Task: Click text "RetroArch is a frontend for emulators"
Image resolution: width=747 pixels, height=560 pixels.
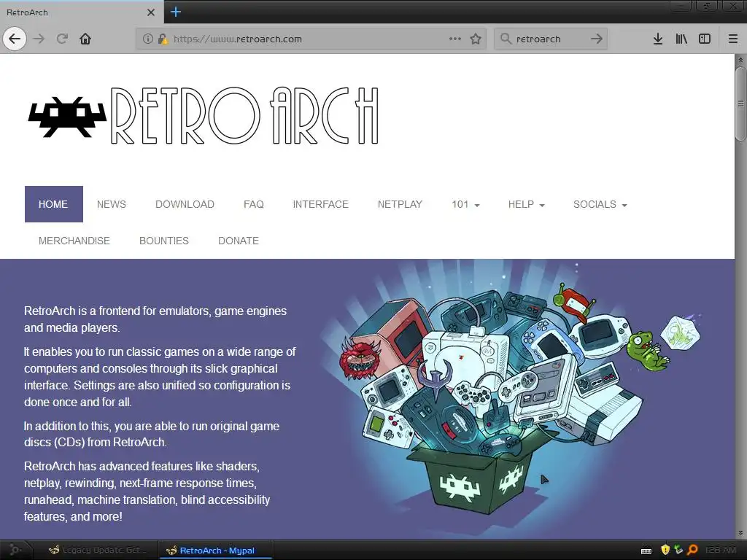Action: pyautogui.click(x=118, y=311)
